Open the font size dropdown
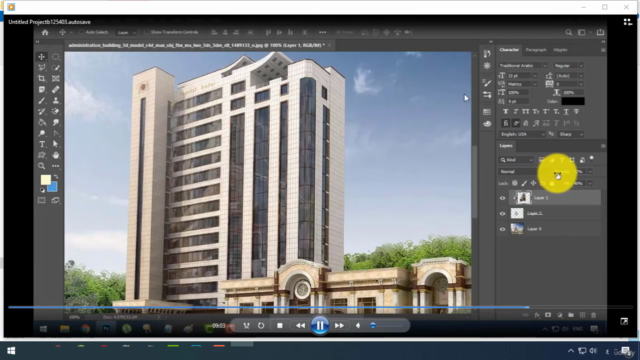Viewport: 640px width, 360px height. click(534, 76)
